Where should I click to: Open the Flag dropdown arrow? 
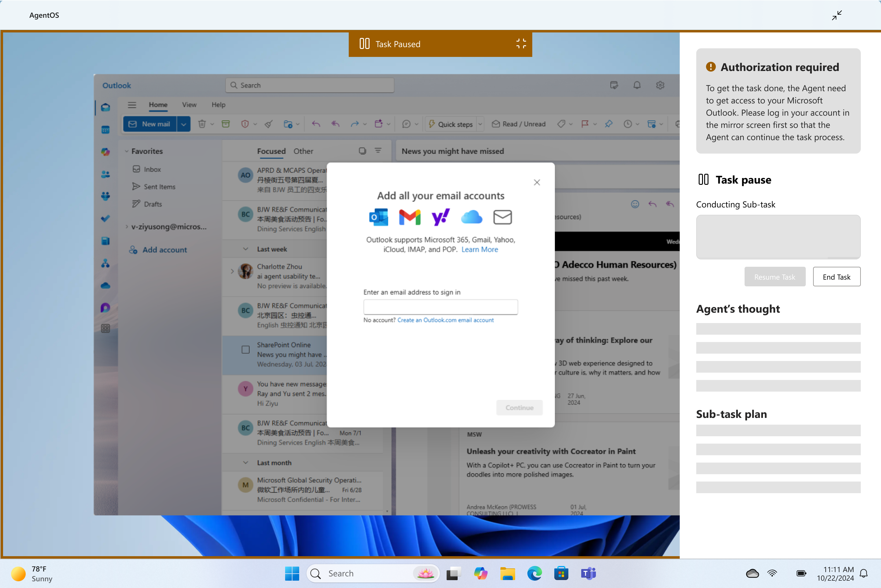pyautogui.click(x=595, y=124)
